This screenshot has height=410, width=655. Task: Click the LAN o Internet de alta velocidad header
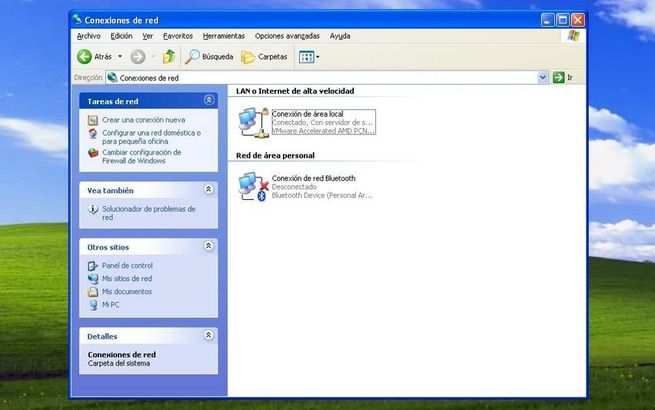[295, 91]
